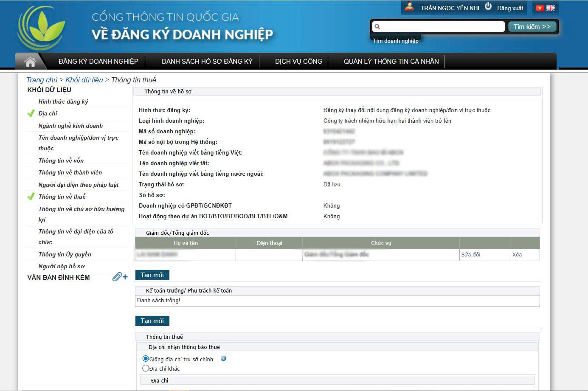Click 'Tạo mới' under Giám đốc section
Screen dimensions: 588x391
click(x=152, y=275)
